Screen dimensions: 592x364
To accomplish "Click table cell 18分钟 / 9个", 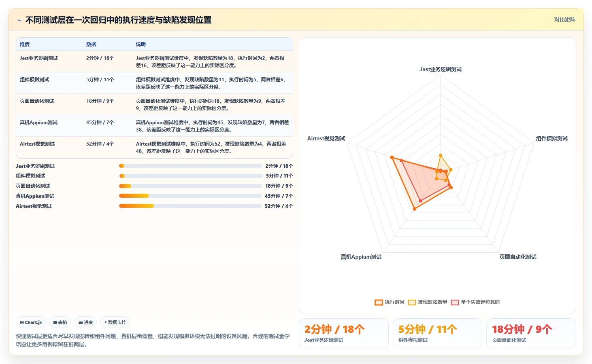I will pos(100,101).
